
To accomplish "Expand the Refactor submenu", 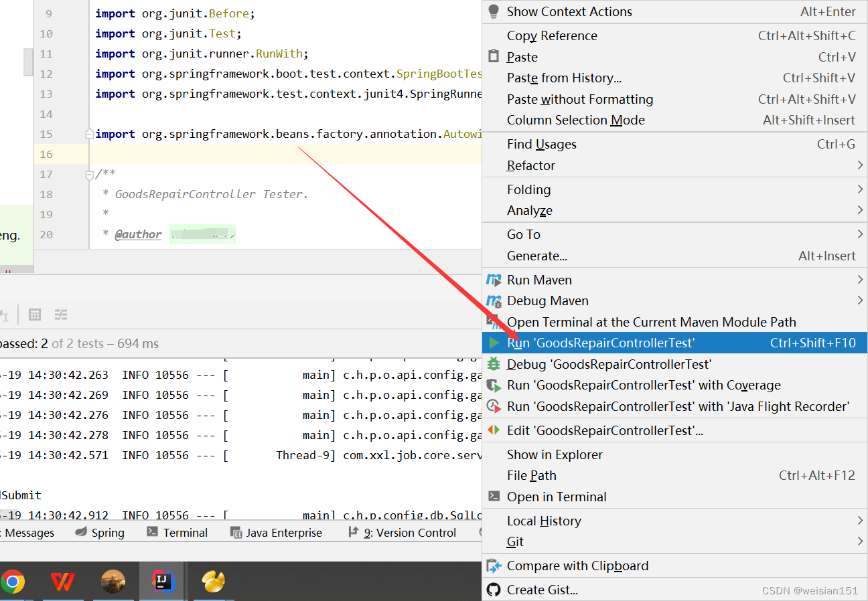I will pos(529,165).
